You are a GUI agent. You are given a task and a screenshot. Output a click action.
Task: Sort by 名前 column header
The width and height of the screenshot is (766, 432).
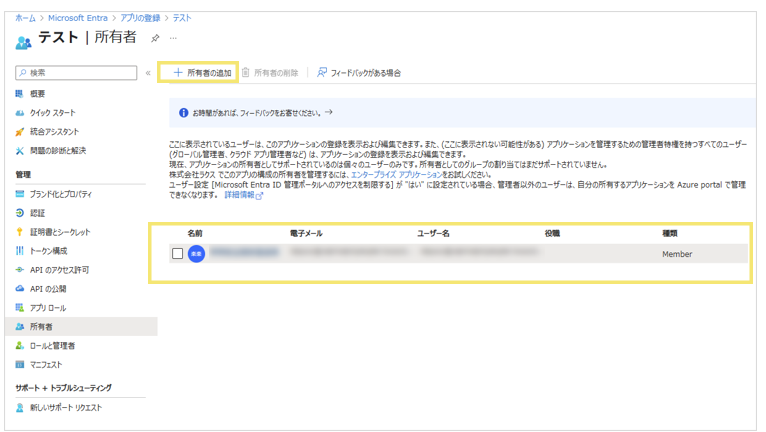(x=194, y=234)
